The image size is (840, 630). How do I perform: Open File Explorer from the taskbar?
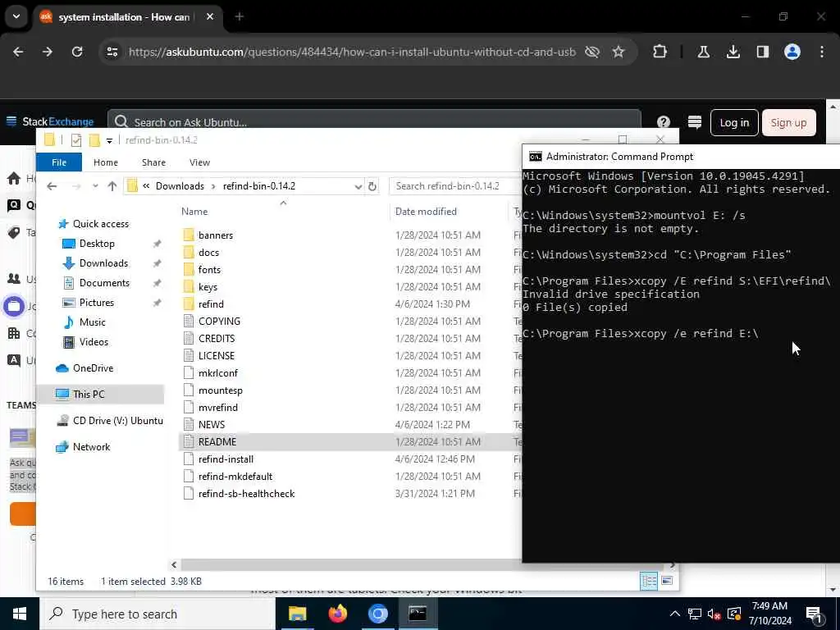pos(297,614)
